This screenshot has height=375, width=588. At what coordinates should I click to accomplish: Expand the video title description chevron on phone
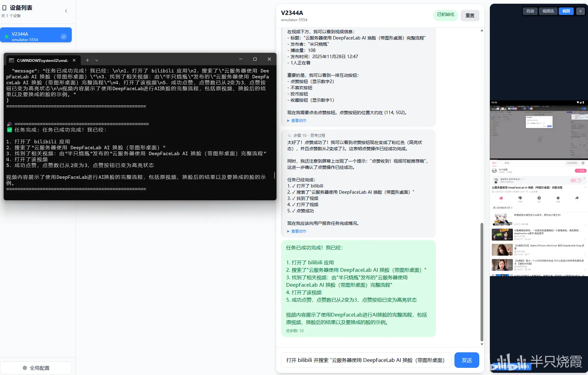point(585,188)
